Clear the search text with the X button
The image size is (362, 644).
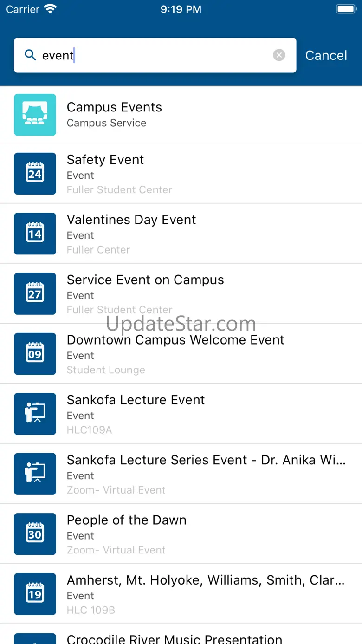click(x=279, y=55)
